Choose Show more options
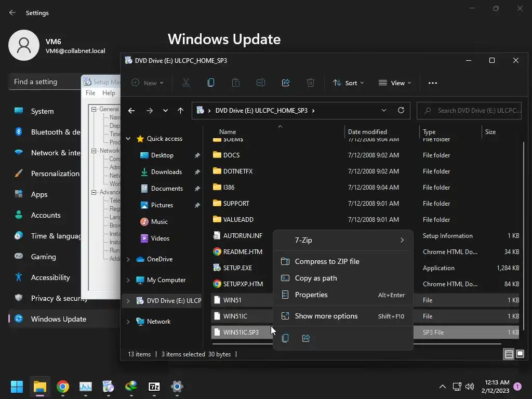 click(343, 316)
